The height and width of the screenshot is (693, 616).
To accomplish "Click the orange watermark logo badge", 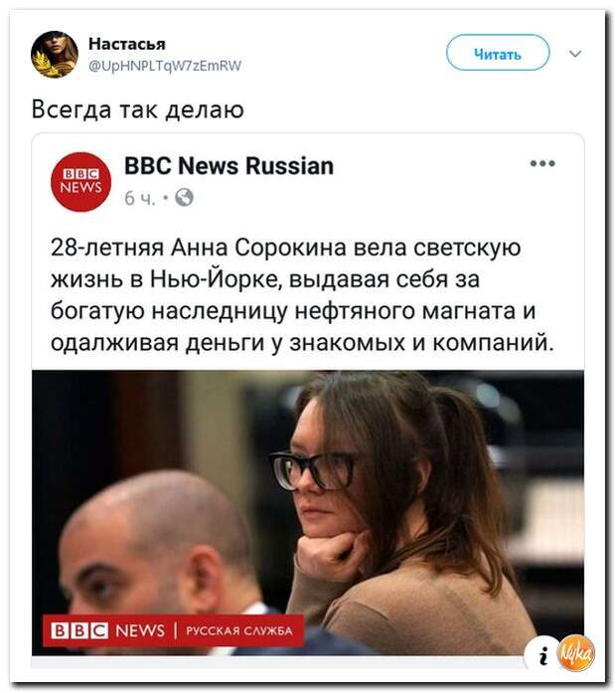I will pyautogui.click(x=576, y=653).
